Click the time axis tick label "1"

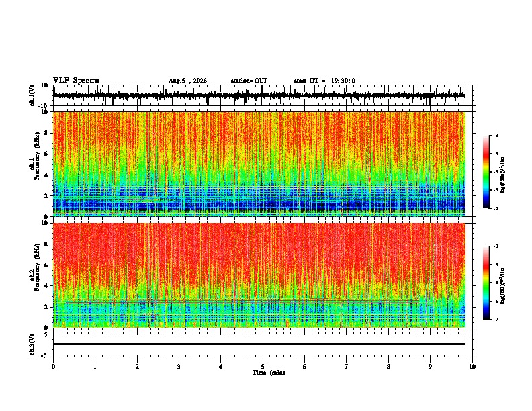coord(95,367)
